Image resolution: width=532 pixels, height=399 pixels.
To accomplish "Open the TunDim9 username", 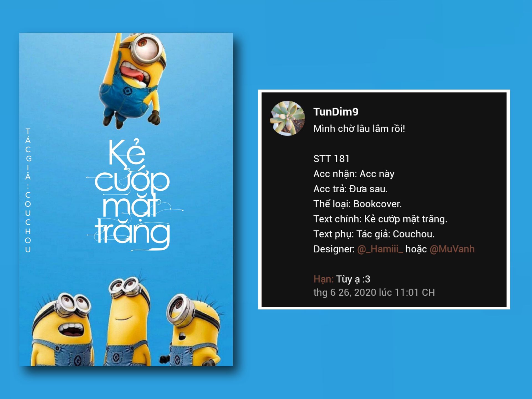I will coord(336,112).
